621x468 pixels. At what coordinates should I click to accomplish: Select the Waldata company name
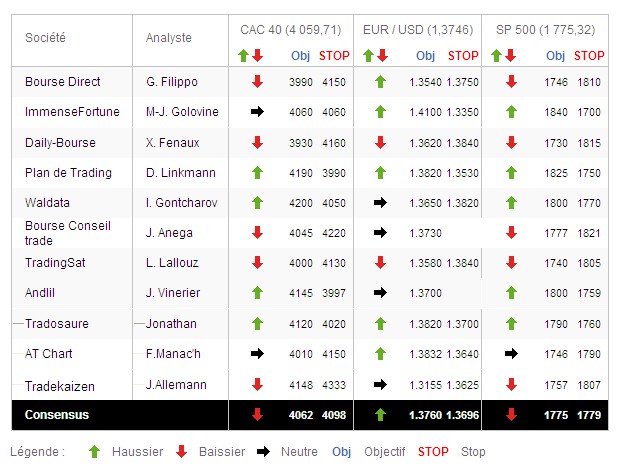(47, 203)
